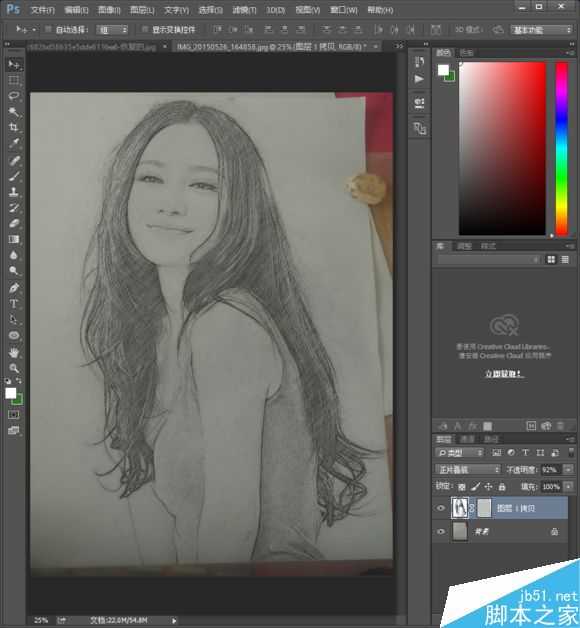
Task: Select the Pen tool
Action: click(14, 288)
